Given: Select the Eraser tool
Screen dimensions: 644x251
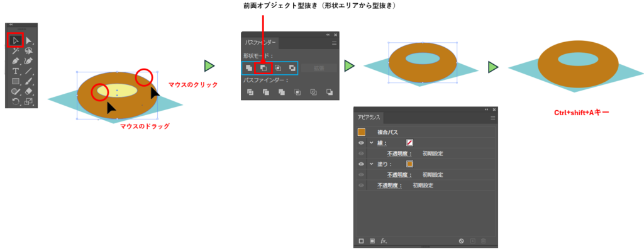Looking at the screenshot, I should [x=29, y=91].
